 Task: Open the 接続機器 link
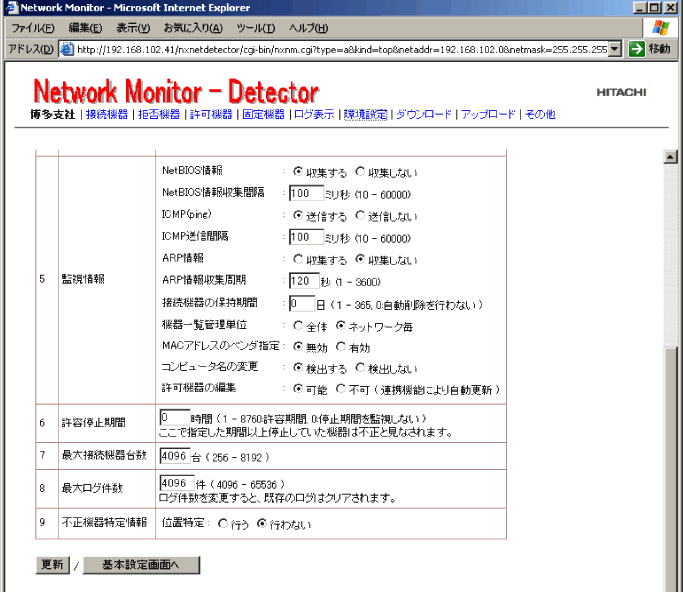coord(107,114)
